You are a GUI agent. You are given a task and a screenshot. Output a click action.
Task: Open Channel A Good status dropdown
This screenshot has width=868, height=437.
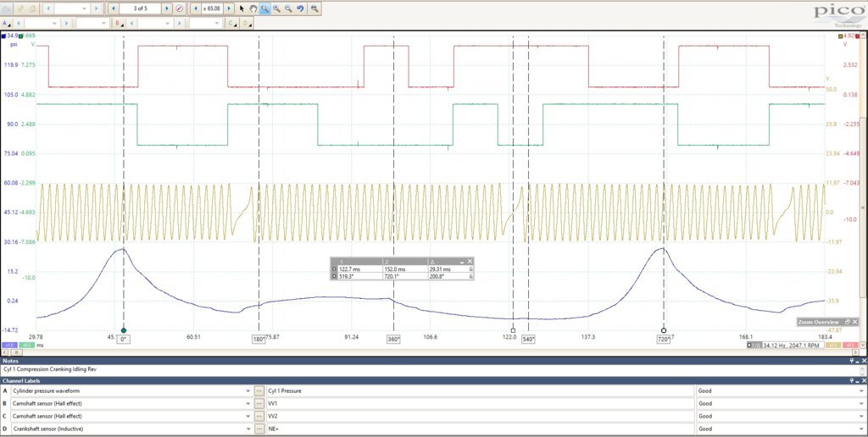pyautogui.click(x=860, y=390)
